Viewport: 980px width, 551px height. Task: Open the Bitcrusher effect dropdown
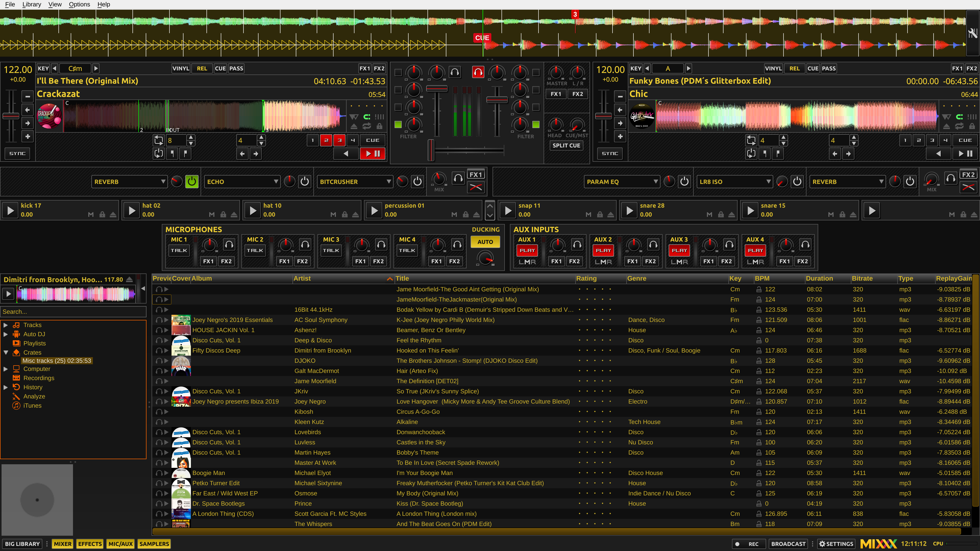[x=355, y=182]
